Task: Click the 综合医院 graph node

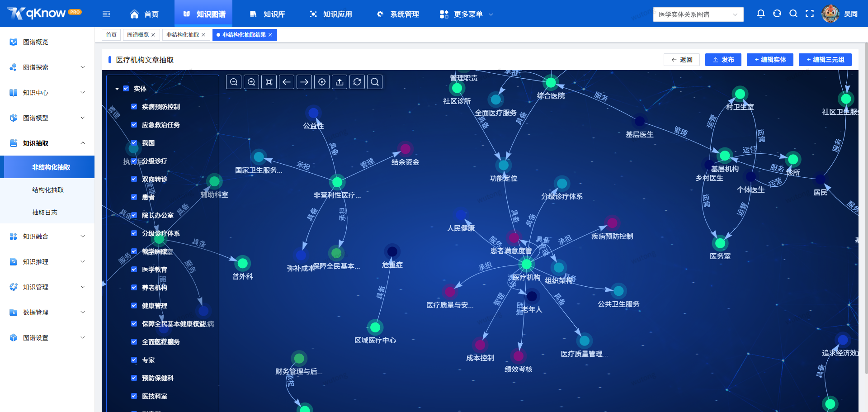Action: point(551,83)
